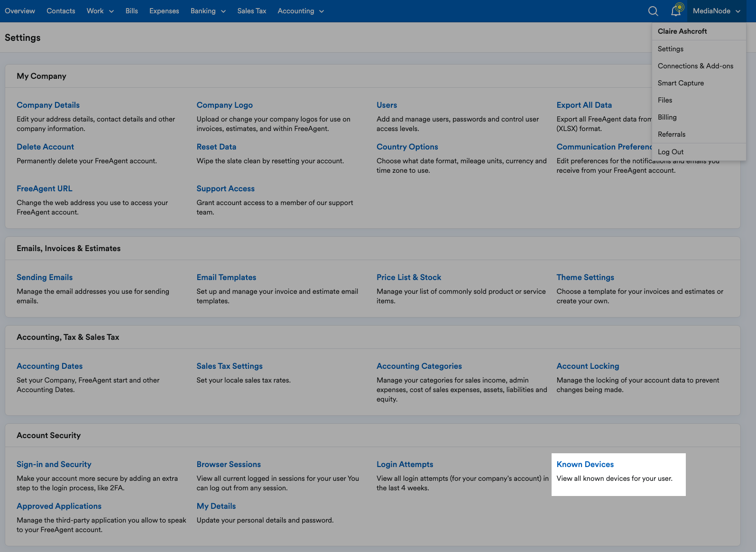This screenshot has height=552, width=756.
Task: Log Out via the account menu
Action: (x=671, y=152)
